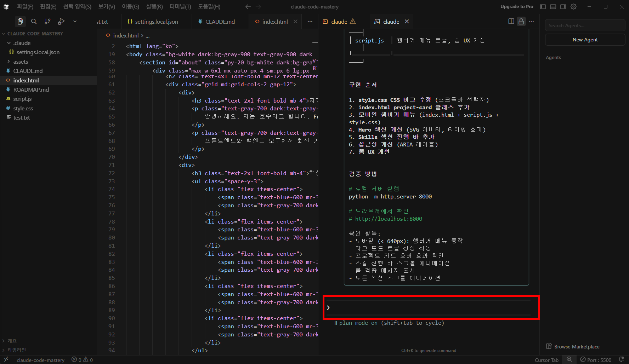Switch to the CLAUDE.md tab

coord(220,22)
